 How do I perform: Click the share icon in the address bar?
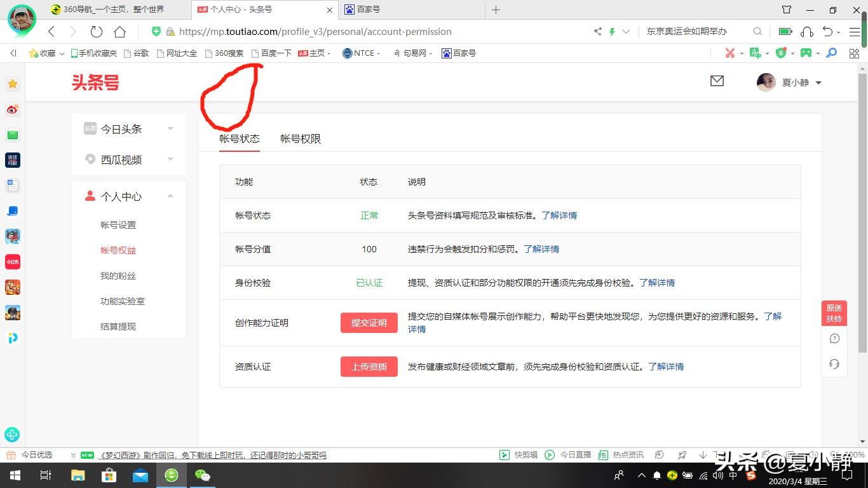[x=597, y=31]
